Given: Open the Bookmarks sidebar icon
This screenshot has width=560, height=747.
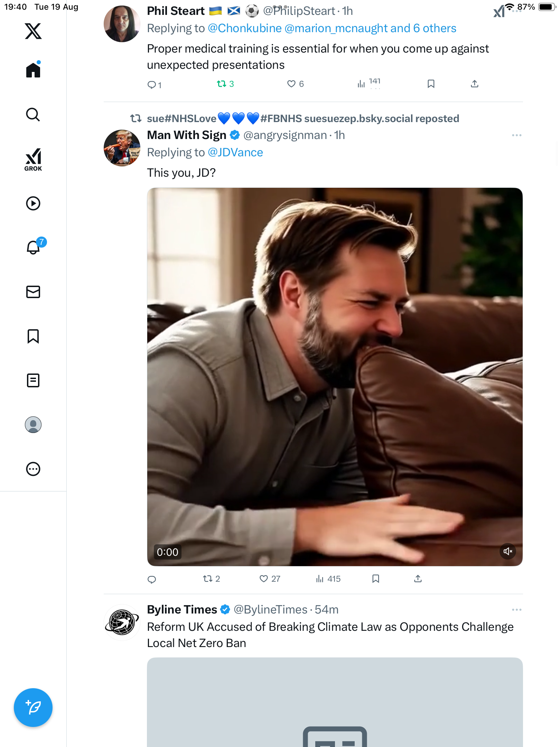Looking at the screenshot, I should coord(33,336).
